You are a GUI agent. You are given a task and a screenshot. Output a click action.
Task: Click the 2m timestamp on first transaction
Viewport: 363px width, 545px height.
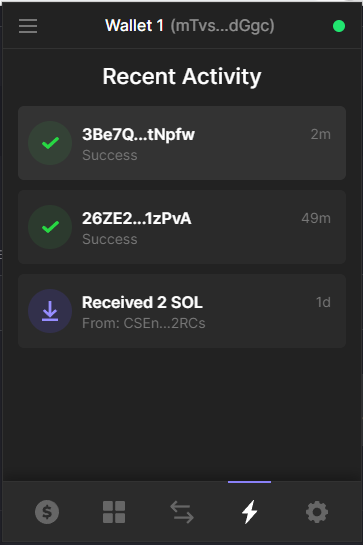tap(321, 134)
